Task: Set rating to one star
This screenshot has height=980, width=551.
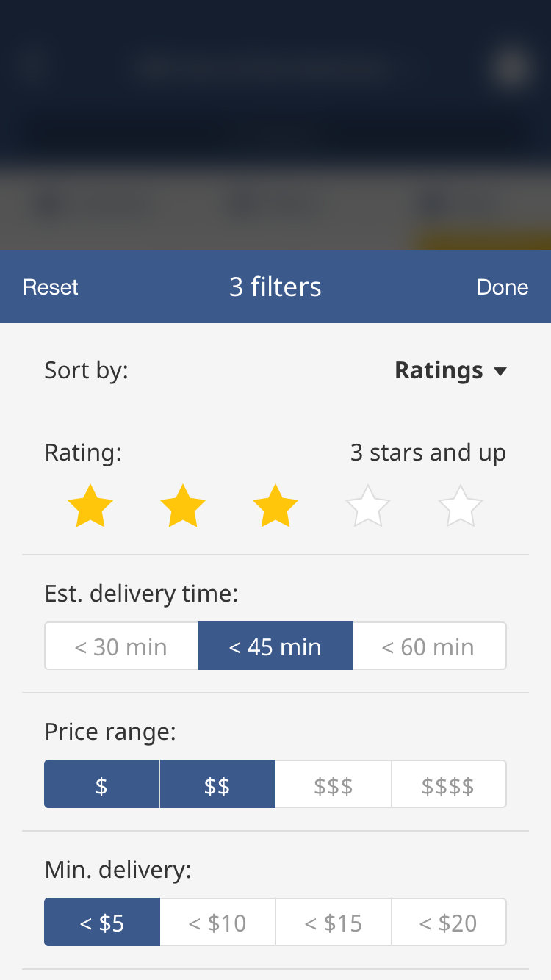Action: click(x=90, y=506)
